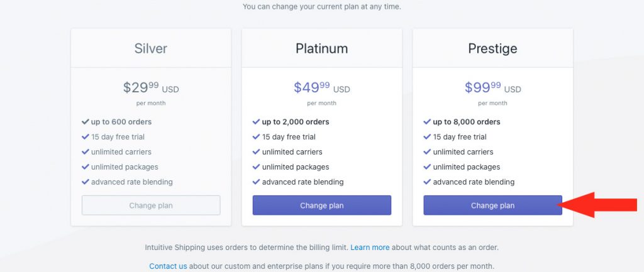
Task: Click the $29.99 USD price
Action: point(151,87)
